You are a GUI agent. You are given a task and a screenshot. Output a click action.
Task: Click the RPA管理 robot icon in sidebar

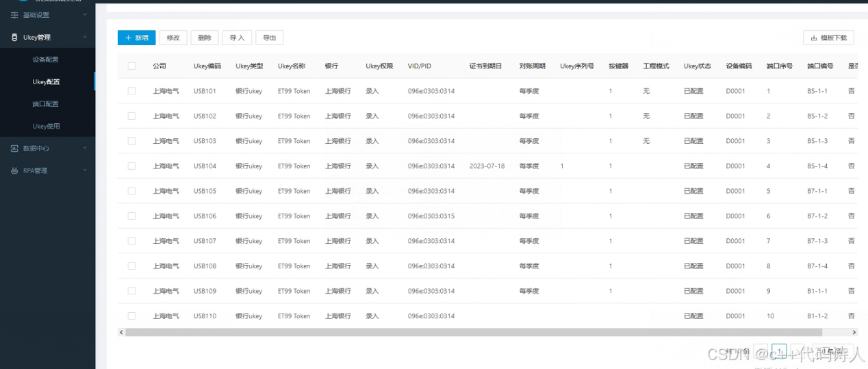14,171
